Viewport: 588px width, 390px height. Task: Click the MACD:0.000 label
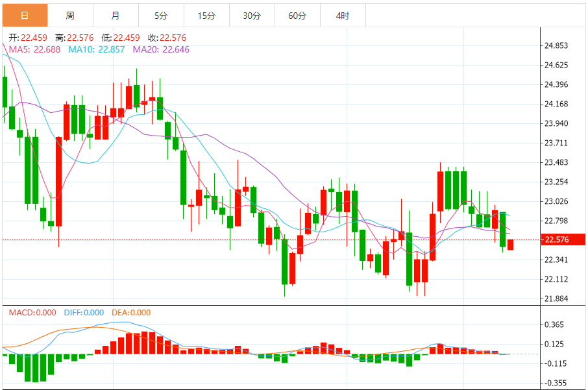coord(32,313)
